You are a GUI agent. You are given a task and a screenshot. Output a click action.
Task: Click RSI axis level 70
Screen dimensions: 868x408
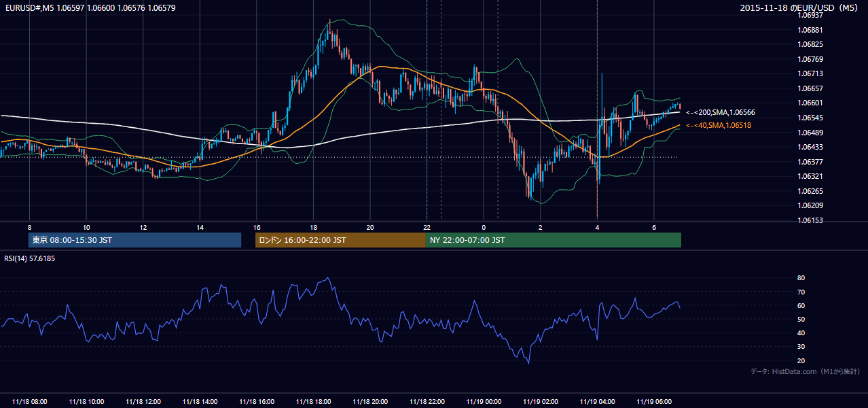click(x=801, y=292)
